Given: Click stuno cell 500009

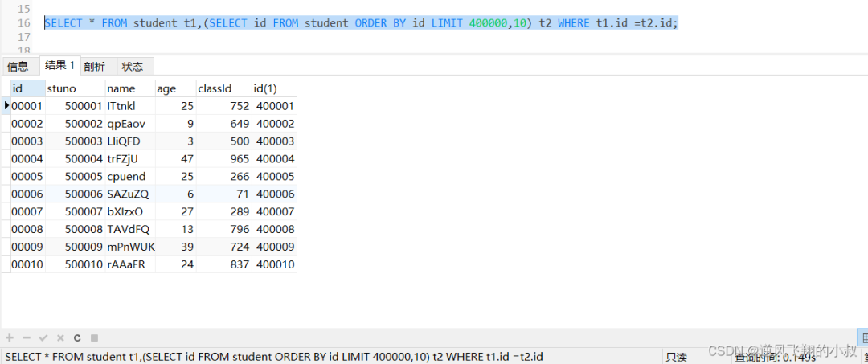Looking at the screenshot, I should tap(76, 247).
